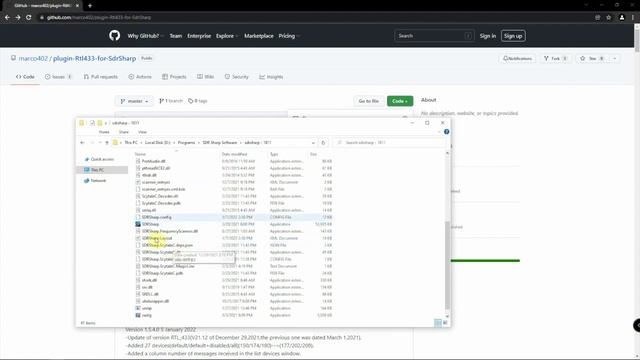Open the green Code dropdown button
640x360 pixels.
click(400, 101)
